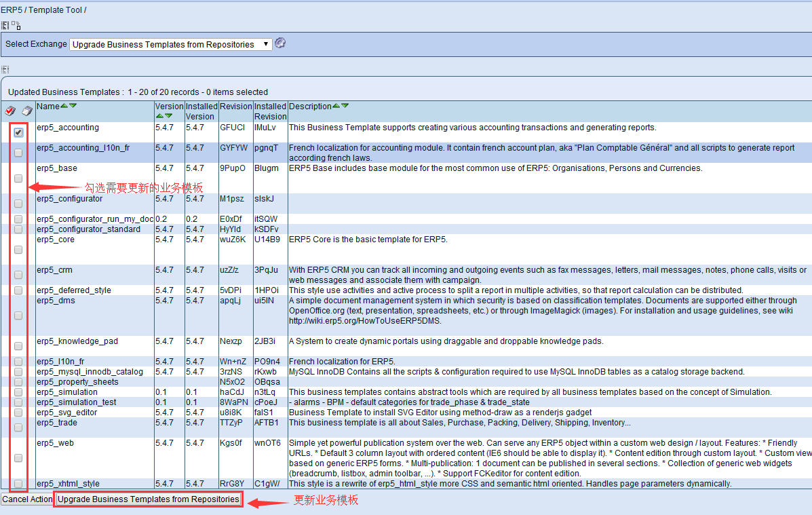The image size is (812, 515).
Task: Sort Version column ascending with up arrow
Action: tap(159, 116)
